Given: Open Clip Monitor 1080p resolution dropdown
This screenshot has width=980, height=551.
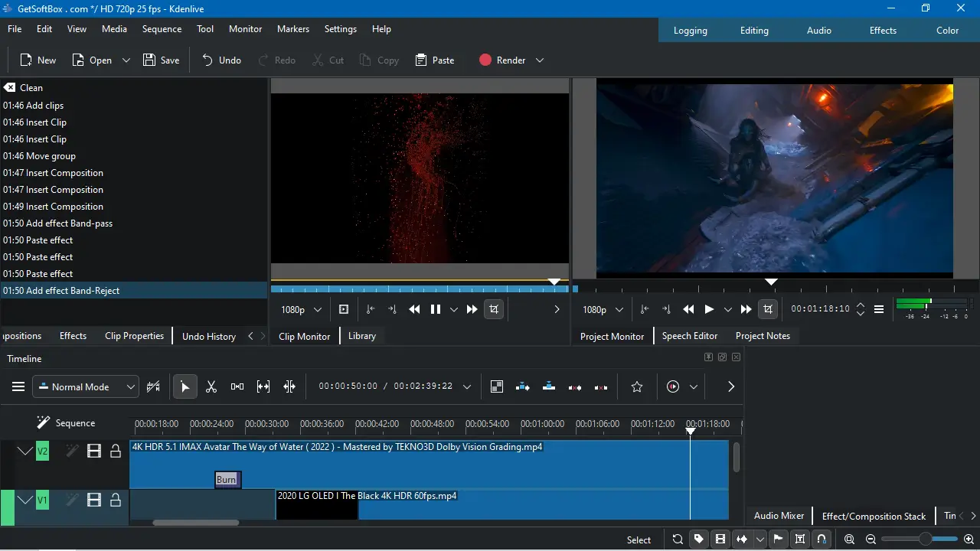Looking at the screenshot, I should [302, 309].
